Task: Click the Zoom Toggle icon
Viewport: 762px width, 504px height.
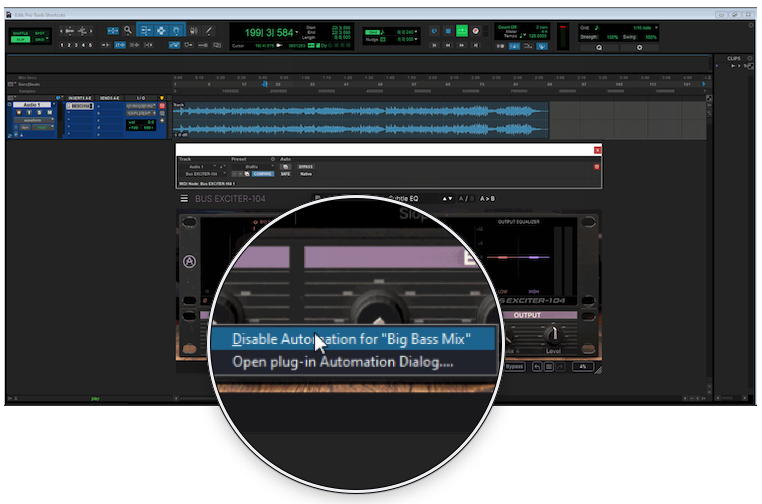Action: click(x=113, y=31)
